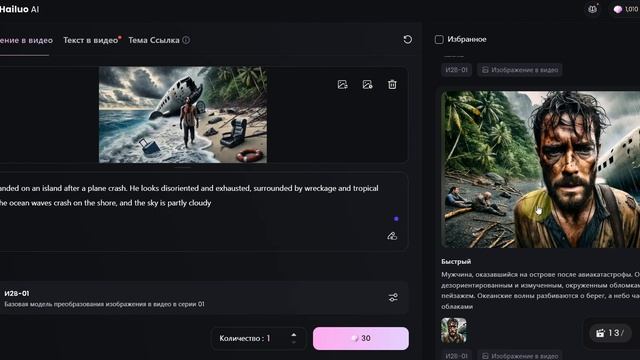Click the top И2В-01 tag in results

pyautogui.click(x=456, y=70)
